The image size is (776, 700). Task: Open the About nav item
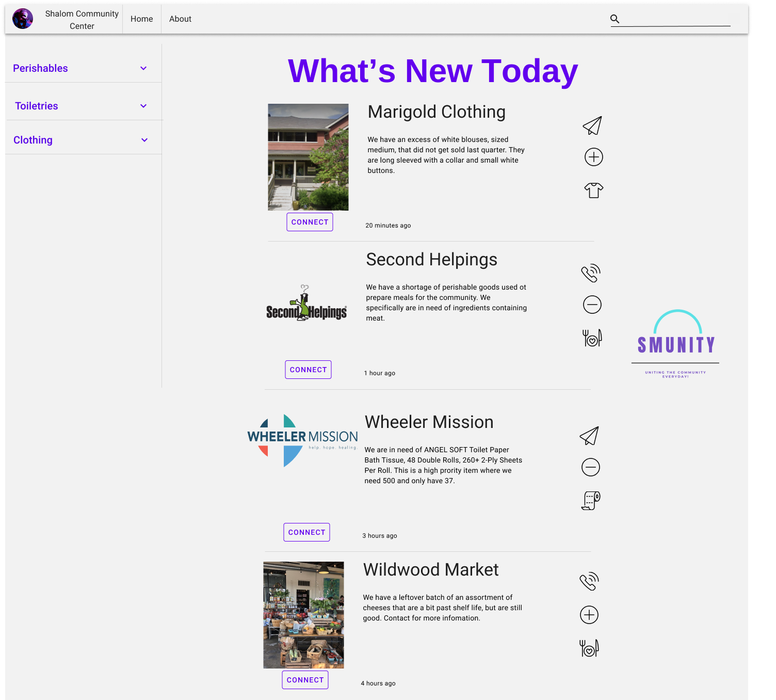pos(180,19)
